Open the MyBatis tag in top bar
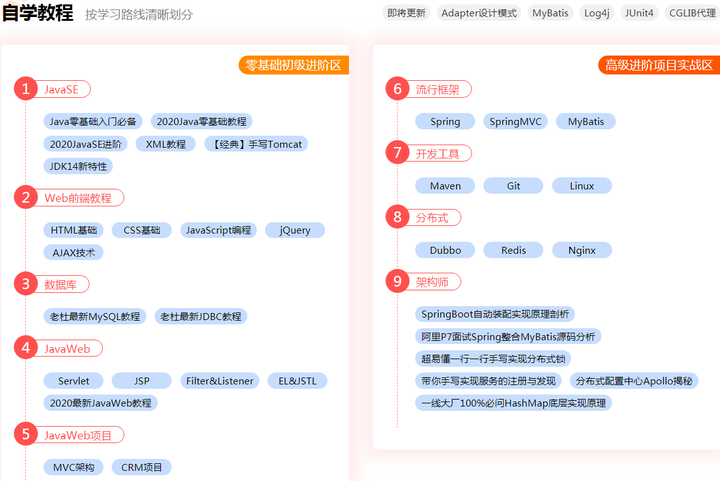Image resolution: width=720 pixels, height=481 pixels. (x=550, y=13)
